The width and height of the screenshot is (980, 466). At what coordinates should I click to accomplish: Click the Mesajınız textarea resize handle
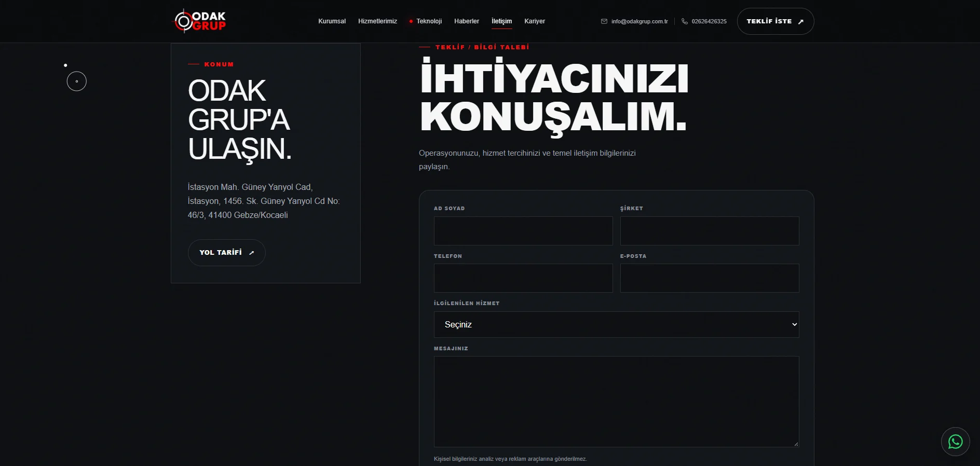pos(796,444)
